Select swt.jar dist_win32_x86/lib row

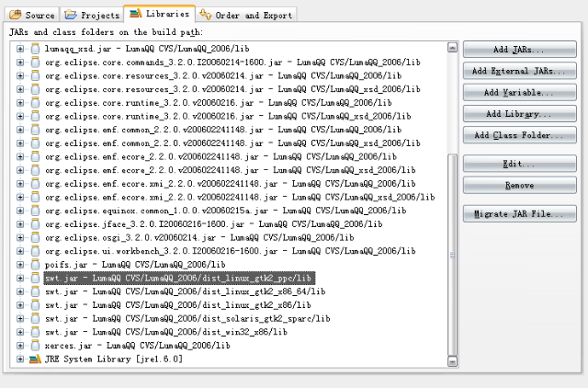click(165, 332)
